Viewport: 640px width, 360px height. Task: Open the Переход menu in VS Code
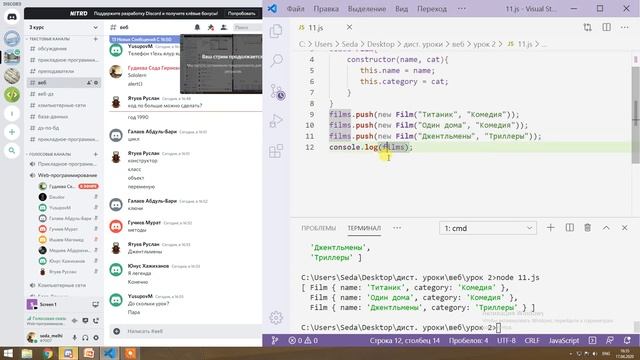[x=432, y=9]
